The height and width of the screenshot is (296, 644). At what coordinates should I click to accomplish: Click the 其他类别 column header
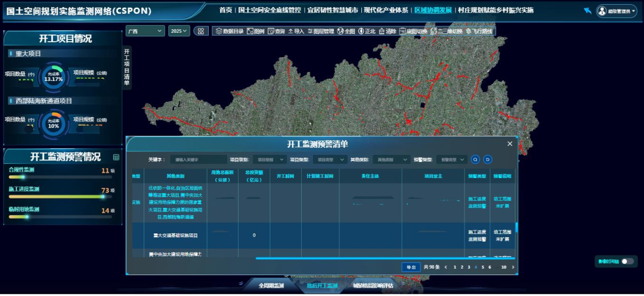coord(175,176)
